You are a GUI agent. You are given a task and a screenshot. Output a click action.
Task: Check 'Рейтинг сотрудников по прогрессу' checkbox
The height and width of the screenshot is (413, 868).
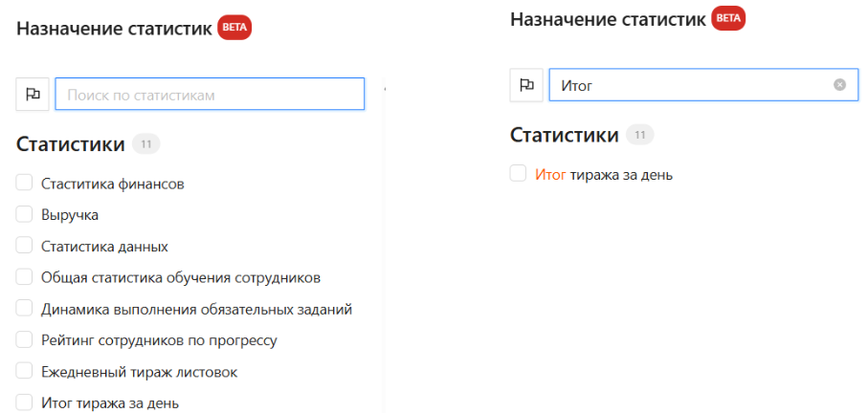[25, 340]
